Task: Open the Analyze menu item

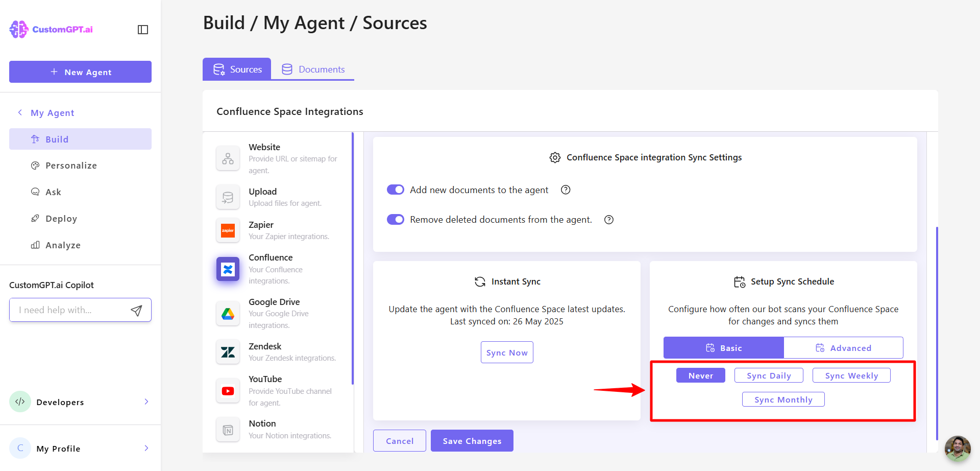Action: click(x=80, y=245)
